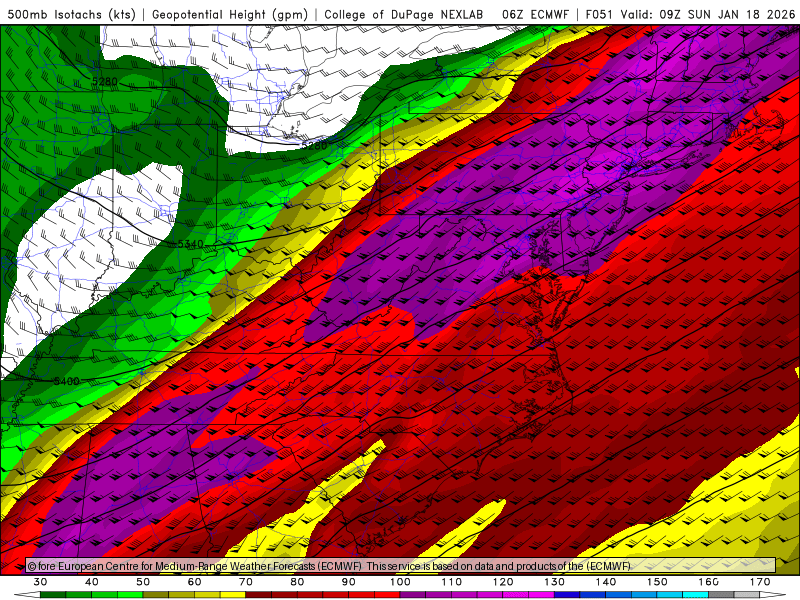Viewport: 800px width, 600px height.
Task: Click the 170 knot colorbar label
Action: point(760,582)
